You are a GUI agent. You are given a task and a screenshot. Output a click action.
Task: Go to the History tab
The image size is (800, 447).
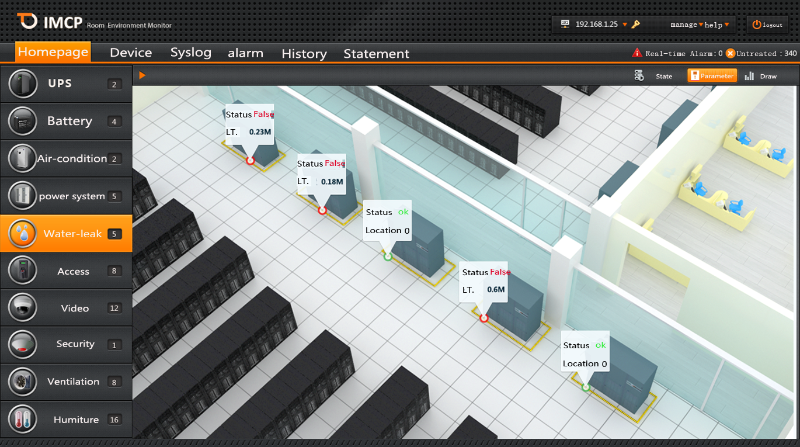(x=304, y=53)
